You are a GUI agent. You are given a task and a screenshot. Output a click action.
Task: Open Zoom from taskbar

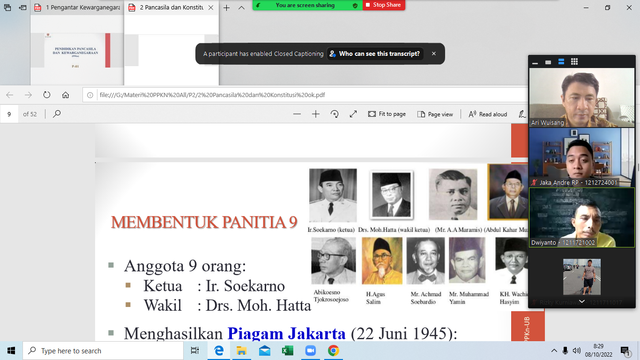310,351
